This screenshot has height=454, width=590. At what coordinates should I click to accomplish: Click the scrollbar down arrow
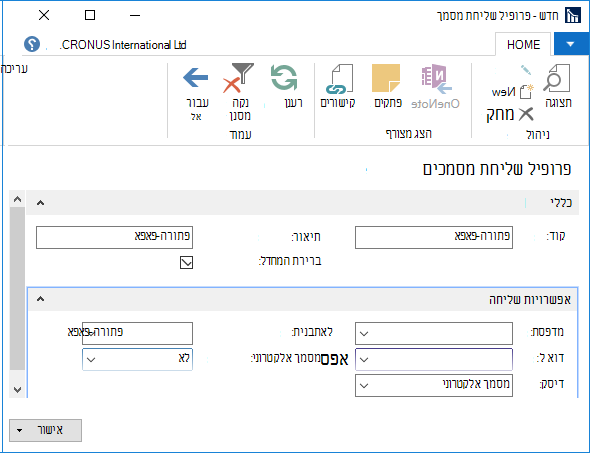[x=17, y=390]
